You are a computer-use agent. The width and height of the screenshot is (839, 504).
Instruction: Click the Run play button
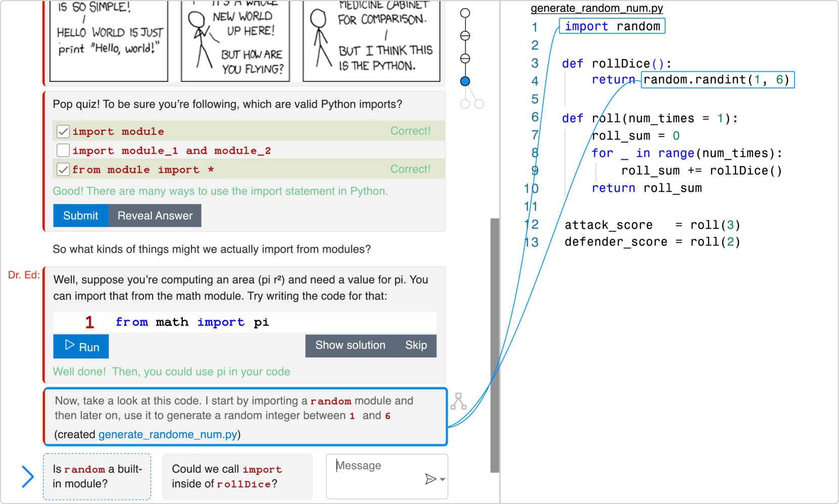[81, 346]
